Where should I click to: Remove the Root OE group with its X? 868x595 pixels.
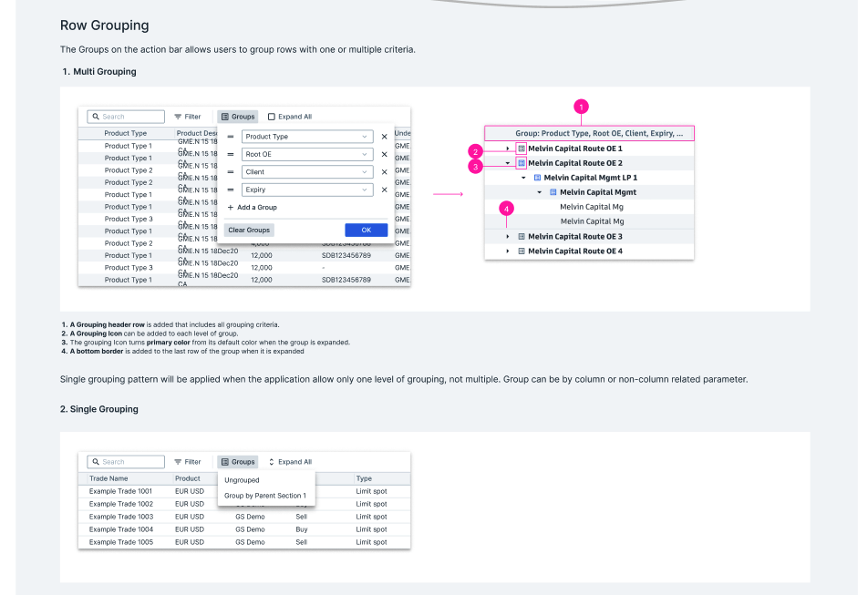click(384, 154)
